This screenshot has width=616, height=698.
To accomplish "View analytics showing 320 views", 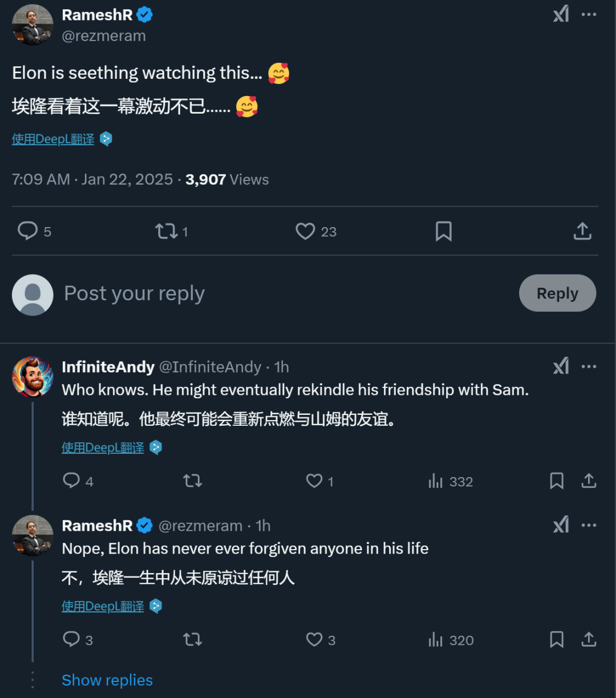I will pos(451,640).
